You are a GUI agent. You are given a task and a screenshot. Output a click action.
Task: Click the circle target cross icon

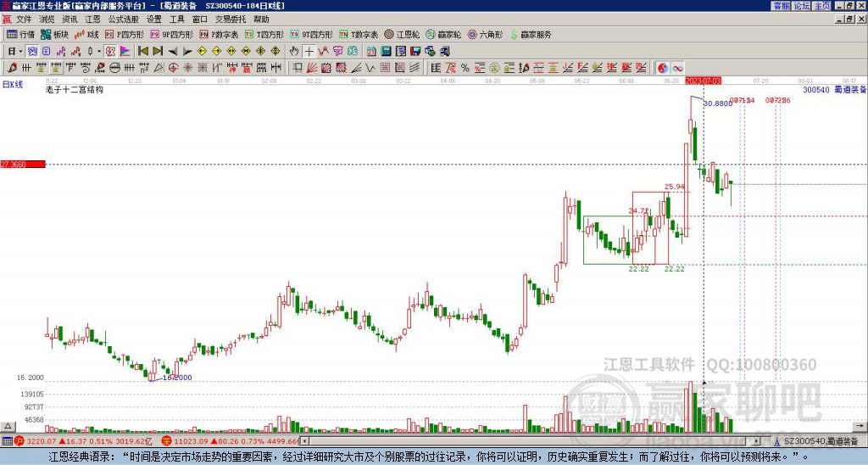(x=173, y=68)
